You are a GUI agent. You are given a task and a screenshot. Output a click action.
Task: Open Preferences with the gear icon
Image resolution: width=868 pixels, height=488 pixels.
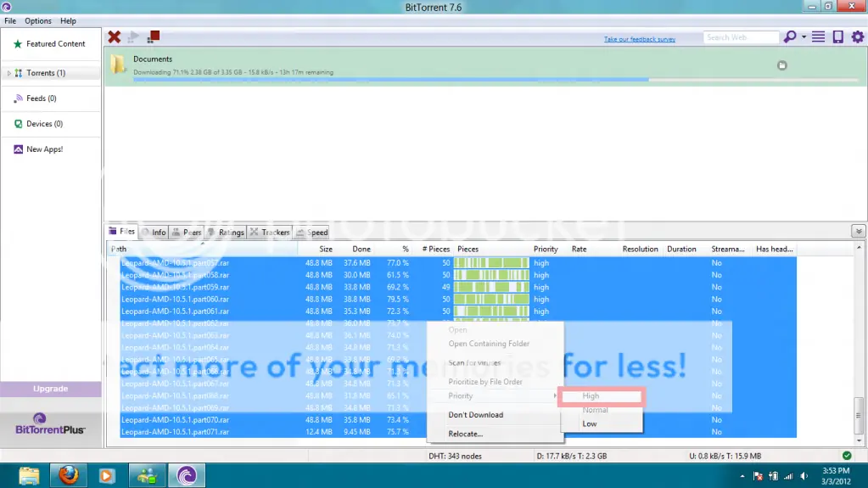coord(858,37)
